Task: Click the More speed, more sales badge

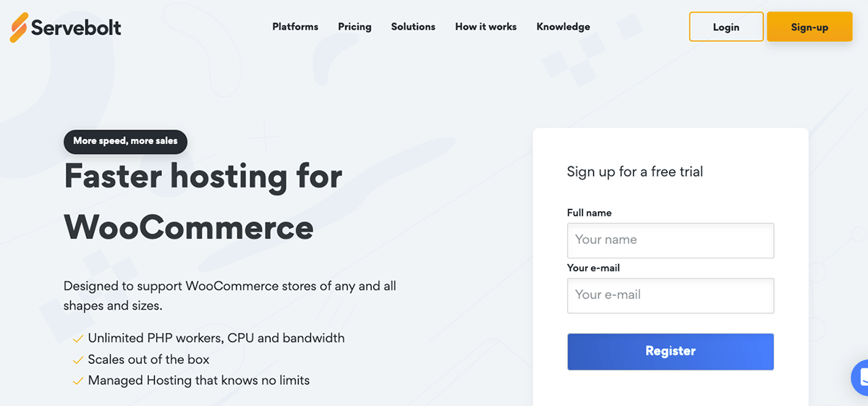Action: pos(125,141)
